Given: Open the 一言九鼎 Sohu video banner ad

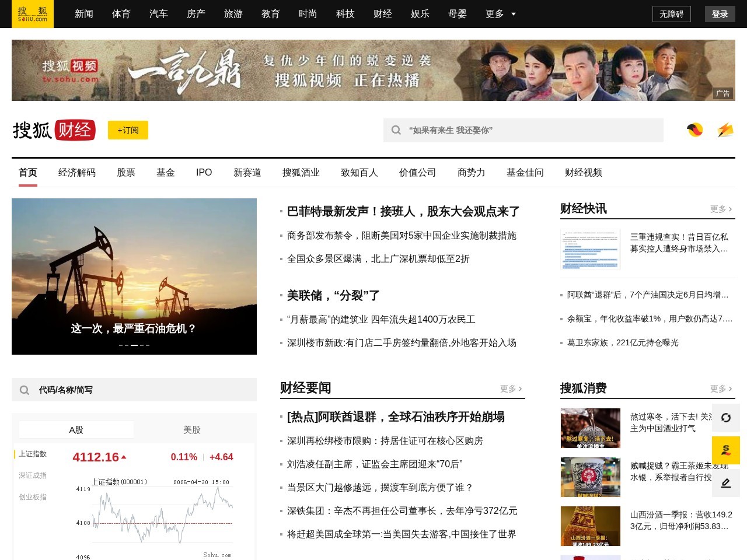Looking at the screenshot, I should (373, 70).
